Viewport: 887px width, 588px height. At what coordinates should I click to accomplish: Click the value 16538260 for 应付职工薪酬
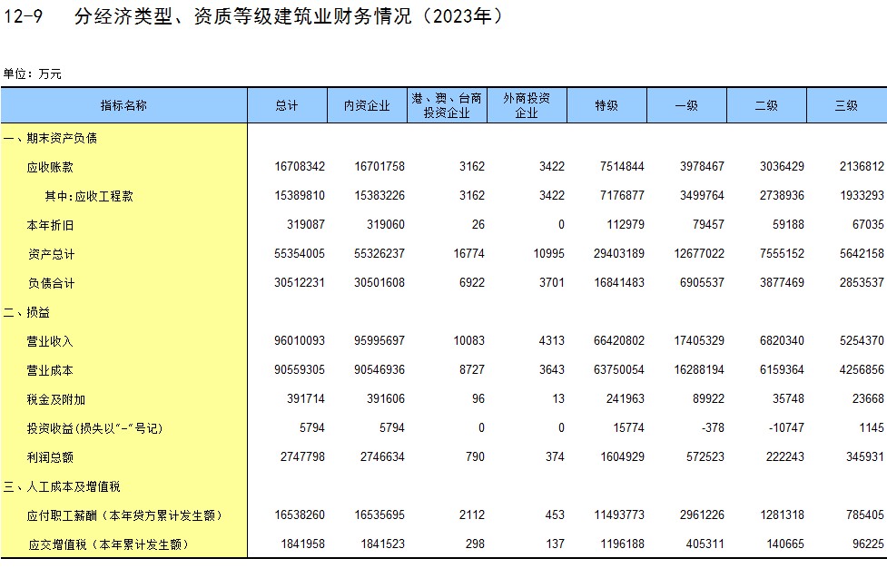(x=300, y=515)
